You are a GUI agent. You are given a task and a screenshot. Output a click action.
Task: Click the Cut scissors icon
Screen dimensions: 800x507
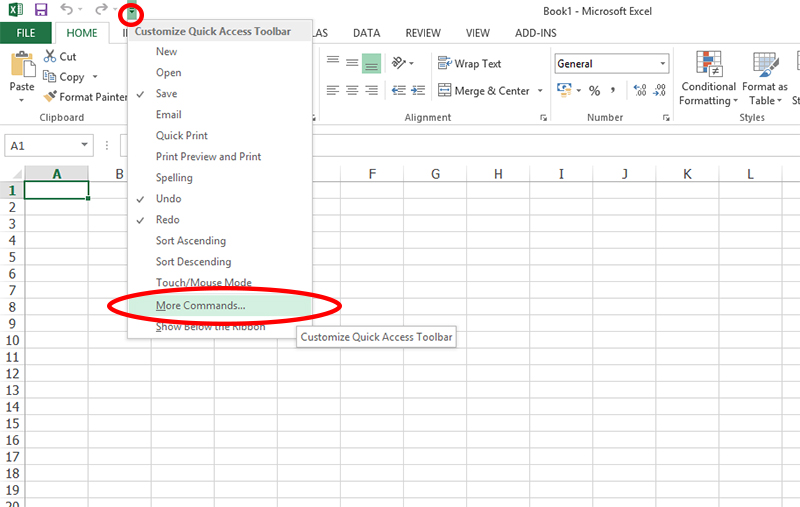[50, 57]
